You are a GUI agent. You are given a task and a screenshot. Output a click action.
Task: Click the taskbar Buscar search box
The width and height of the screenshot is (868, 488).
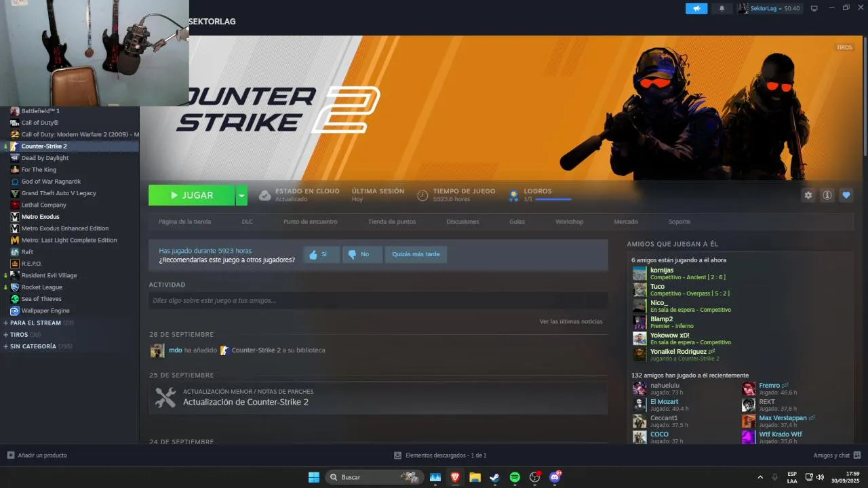pos(374,477)
